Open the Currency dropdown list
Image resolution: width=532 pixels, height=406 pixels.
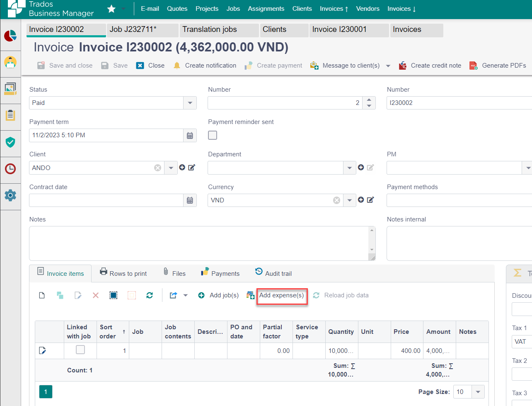click(x=349, y=200)
